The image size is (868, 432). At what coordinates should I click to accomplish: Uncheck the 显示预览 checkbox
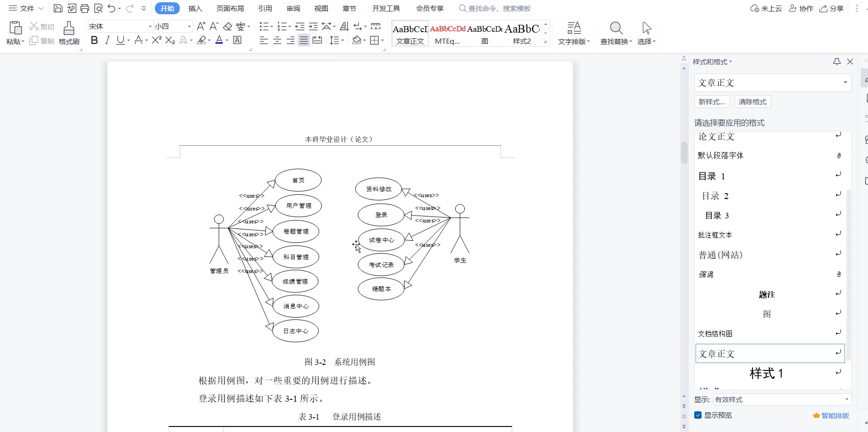(x=698, y=415)
